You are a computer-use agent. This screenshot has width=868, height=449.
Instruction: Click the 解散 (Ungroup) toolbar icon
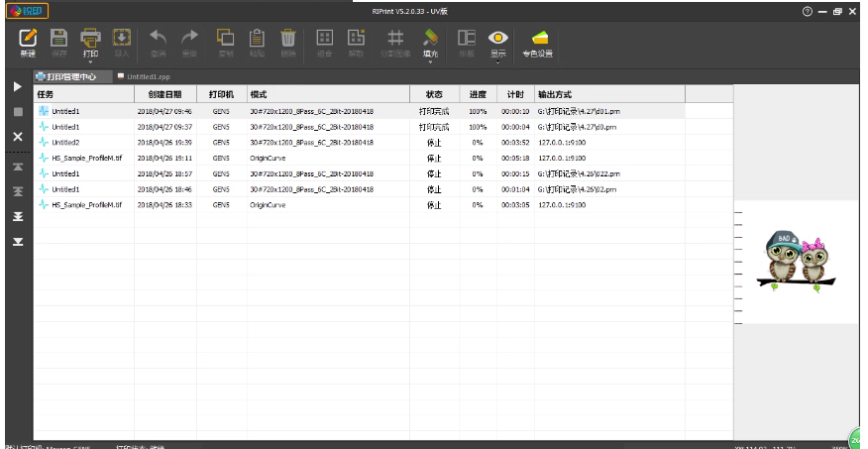coord(356,38)
